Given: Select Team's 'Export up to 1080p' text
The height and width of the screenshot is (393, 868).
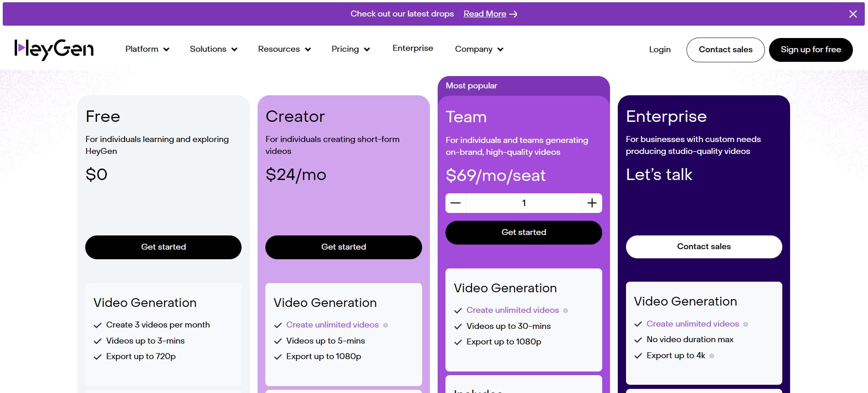Looking at the screenshot, I should tap(504, 342).
